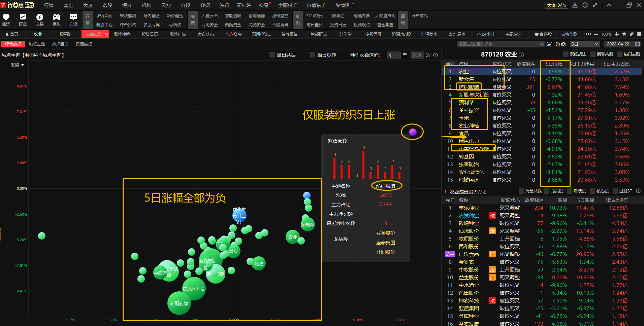Click the pencil edit icon in the tab bar
This screenshot has width=644, height=326.
tap(632, 34)
